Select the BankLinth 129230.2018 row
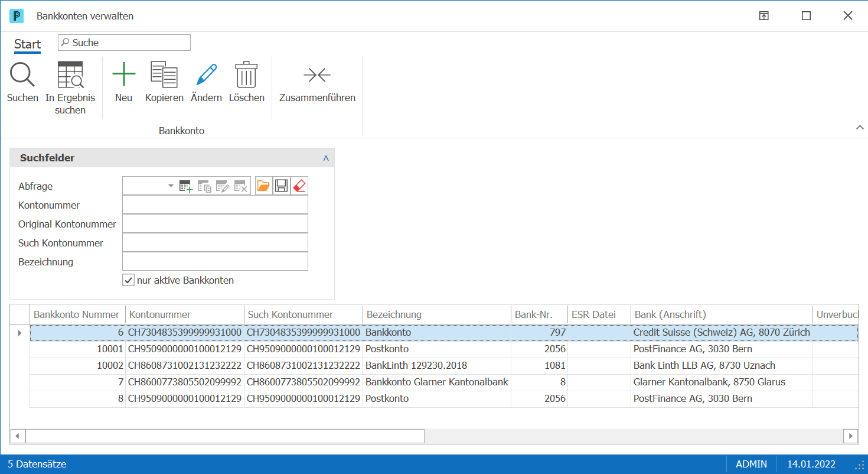Image resolution: width=868 pixels, height=474 pixels. click(x=443, y=366)
